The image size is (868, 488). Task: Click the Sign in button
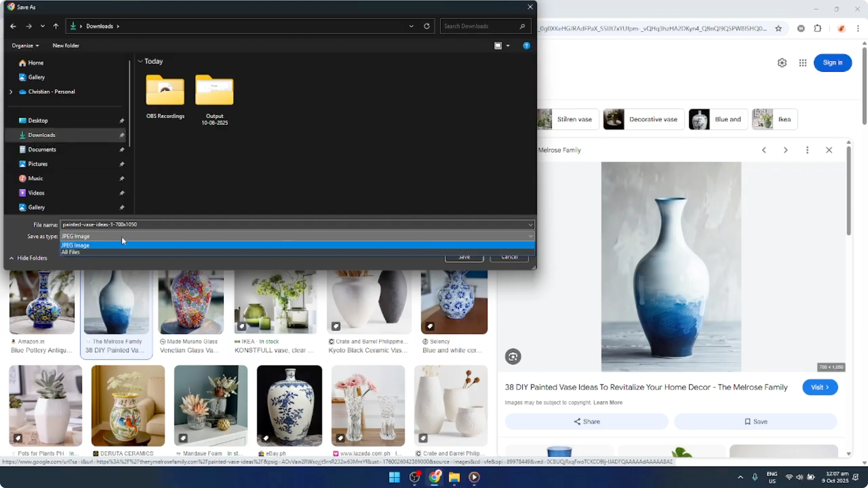833,63
